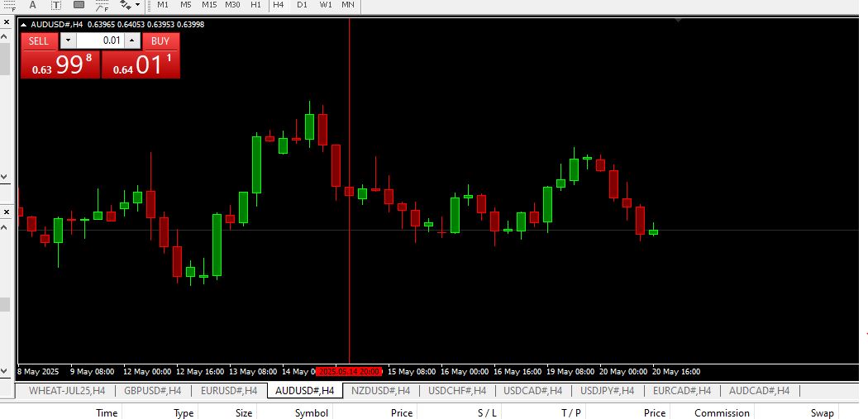This screenshot has width=868, height=419.
Task: Sort terminal by Size column
Action: coord(244,413)
